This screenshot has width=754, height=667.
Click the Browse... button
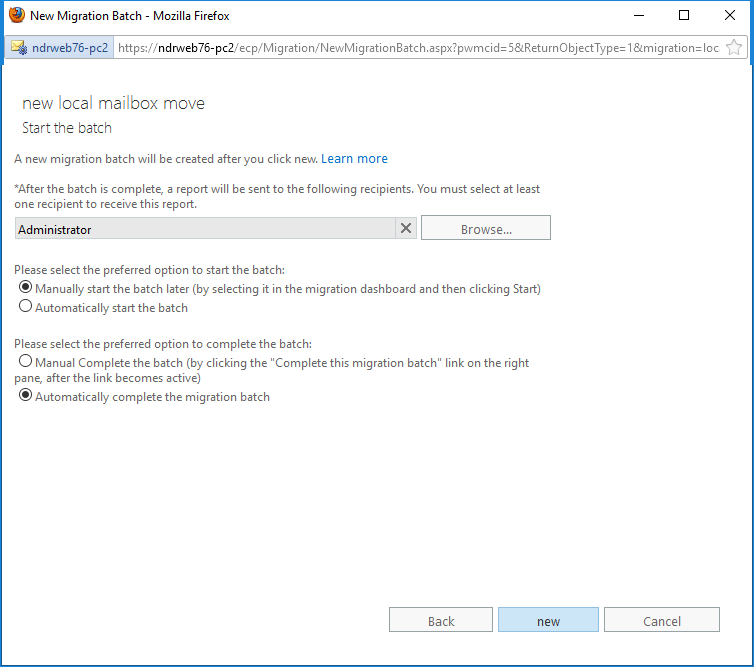486,227
